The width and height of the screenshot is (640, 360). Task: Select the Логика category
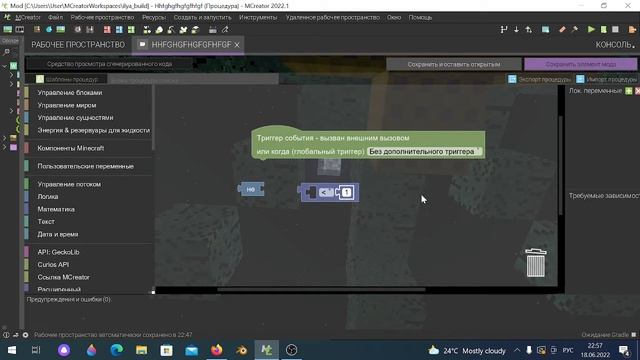[48, 197]
